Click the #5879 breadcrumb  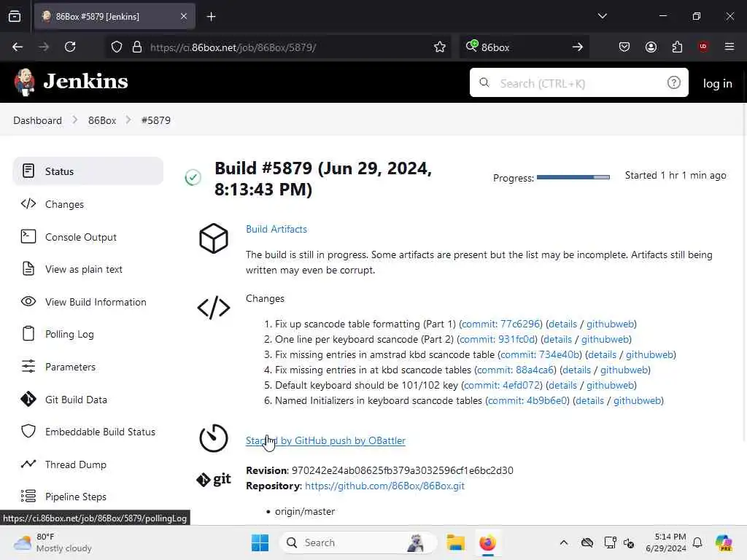156,120
